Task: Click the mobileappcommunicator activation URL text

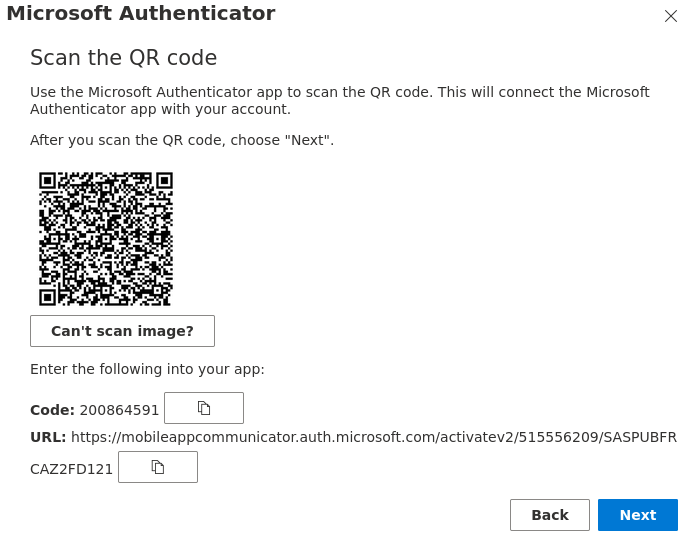Action: point(374,437)
